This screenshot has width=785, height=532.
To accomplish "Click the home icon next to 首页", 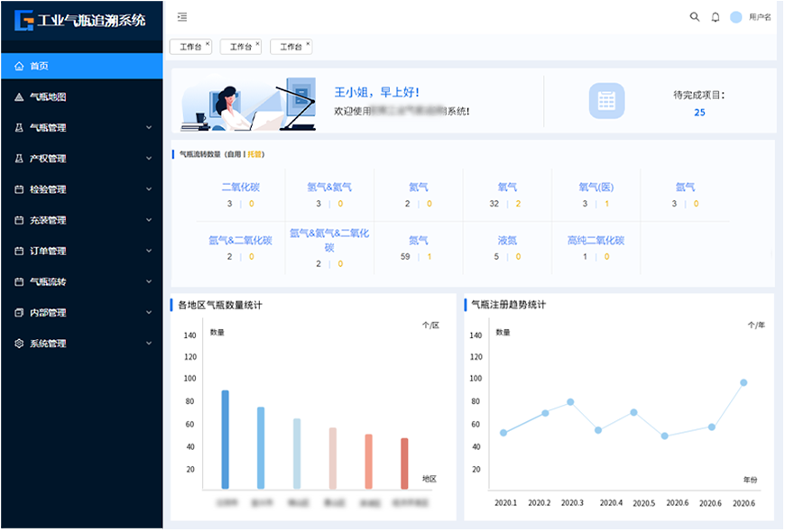I will point(19,66).
